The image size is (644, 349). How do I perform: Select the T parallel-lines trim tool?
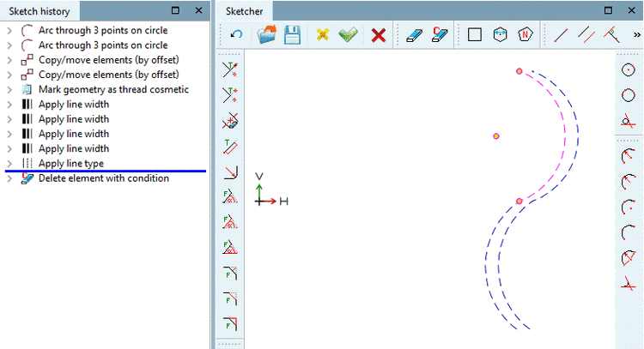tap(230, 147)
